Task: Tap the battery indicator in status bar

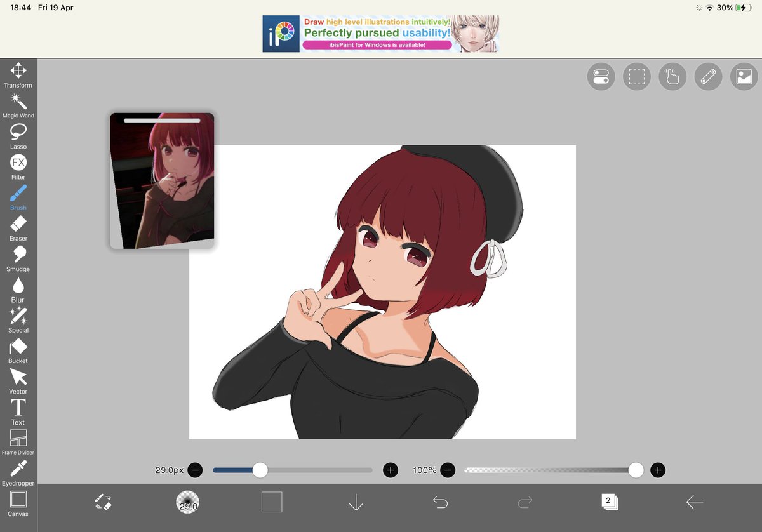Action: [744, 8]
